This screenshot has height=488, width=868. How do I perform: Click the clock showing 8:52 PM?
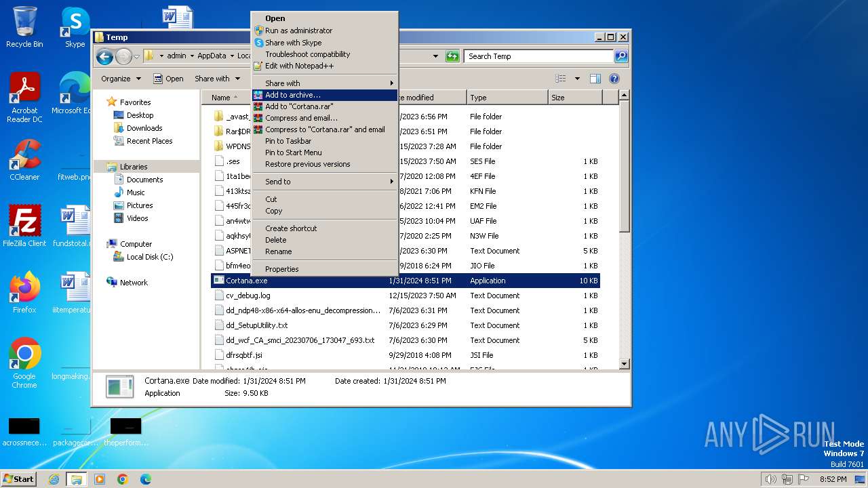tap(833, 479)
